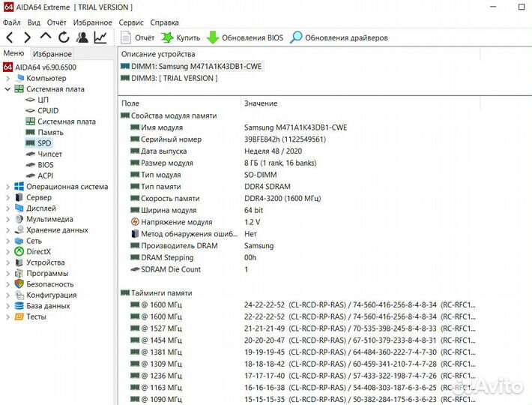Image resolution: width=532 pixels, height=405 pixels.
Task: Open Обновления BIOS
Action: [x=245, y=37]
